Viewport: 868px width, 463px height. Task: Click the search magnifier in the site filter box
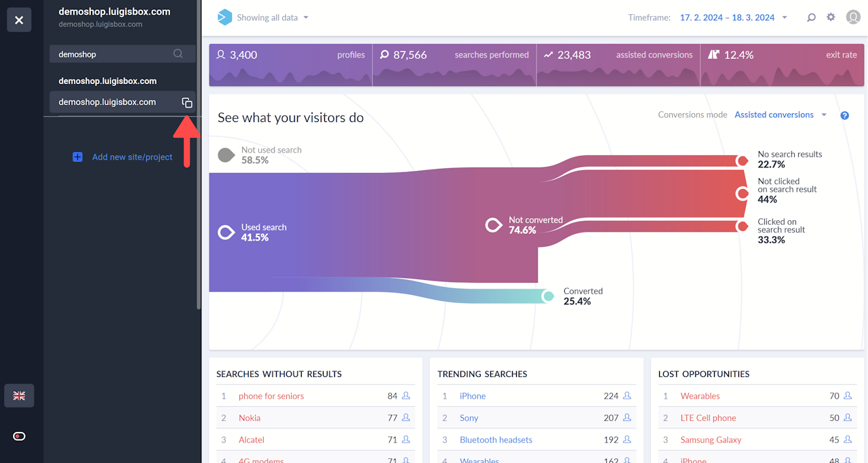pyautogui.click(x=178, y=54)
